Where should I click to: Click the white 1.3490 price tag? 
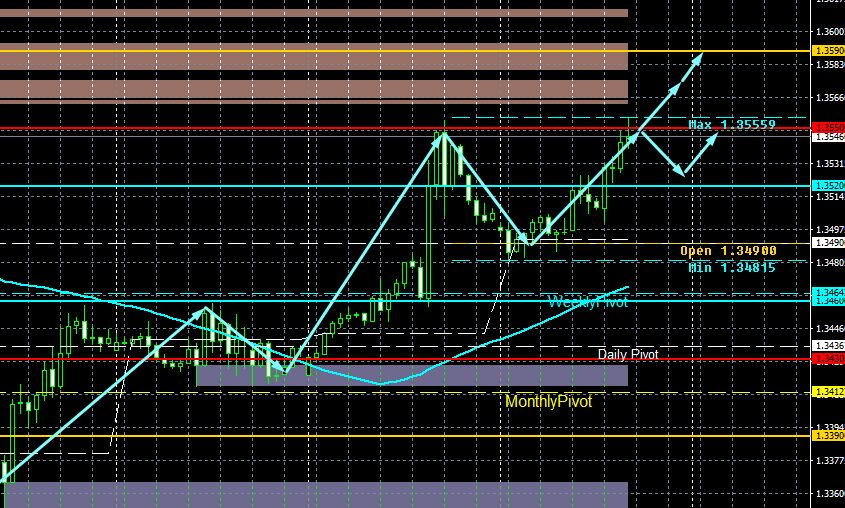tap(828, 243)
